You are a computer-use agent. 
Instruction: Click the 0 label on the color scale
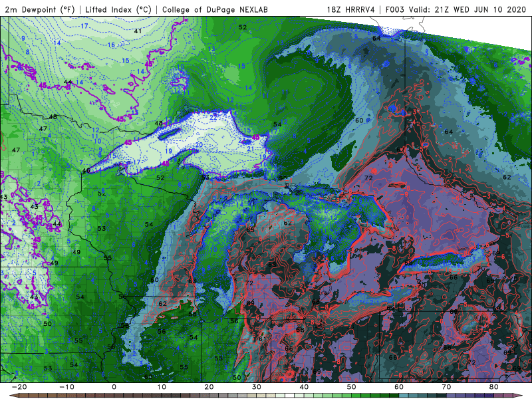(114, 387)
